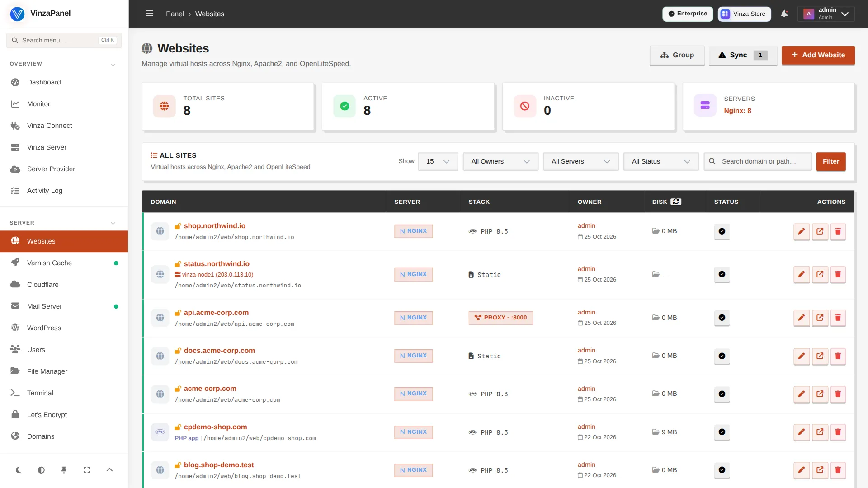The image size is (868, 488).
Task: Click the Add Website button
Action: (818, 55)
